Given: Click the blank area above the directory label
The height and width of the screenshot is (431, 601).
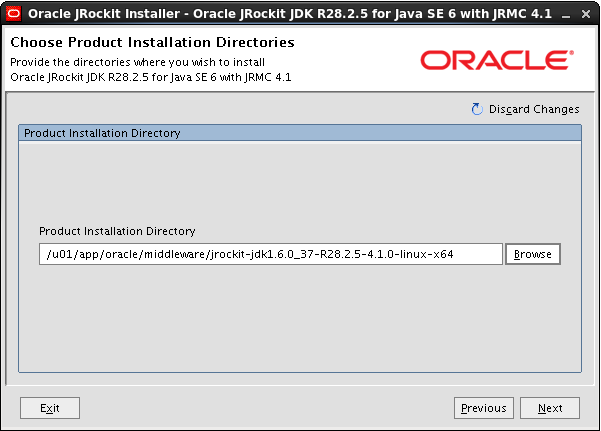Looking at the screenshot, I should (x=299, y=180).
